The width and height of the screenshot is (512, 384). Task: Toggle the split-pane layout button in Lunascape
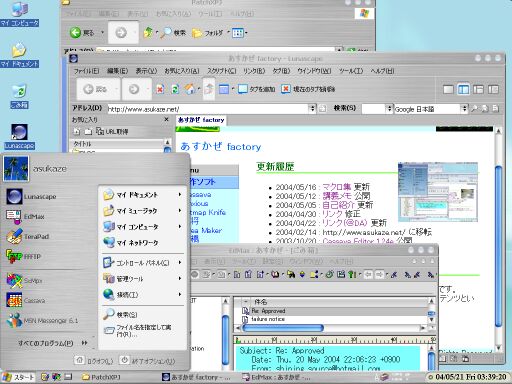pos(463,89)
